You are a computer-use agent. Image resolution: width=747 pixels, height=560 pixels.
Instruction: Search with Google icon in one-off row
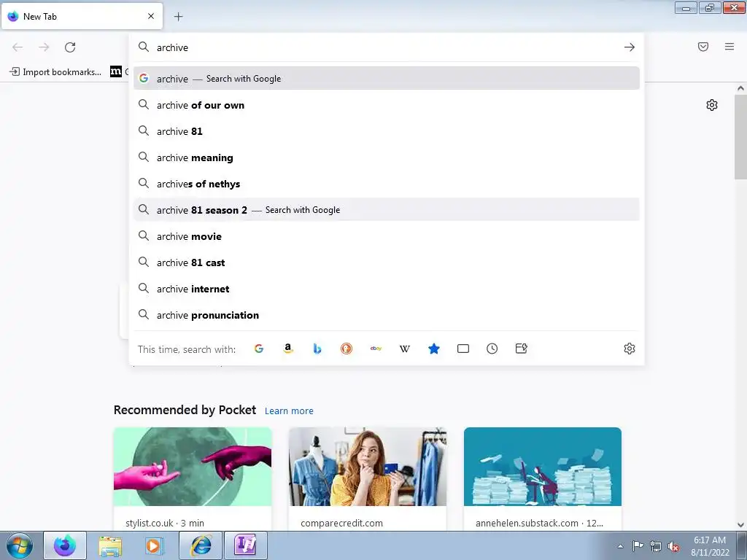(x=259, y=349)
